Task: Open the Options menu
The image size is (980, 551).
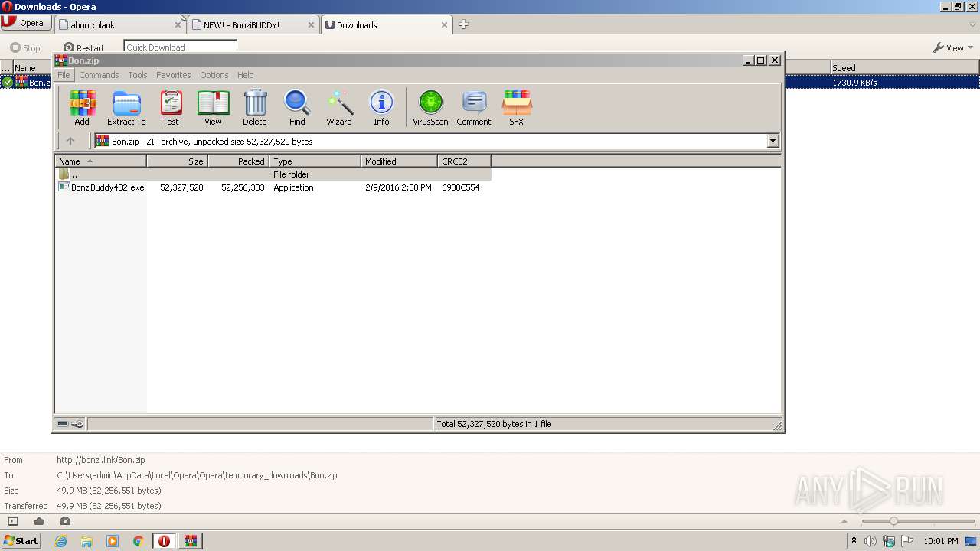Action: click(214, 75)
